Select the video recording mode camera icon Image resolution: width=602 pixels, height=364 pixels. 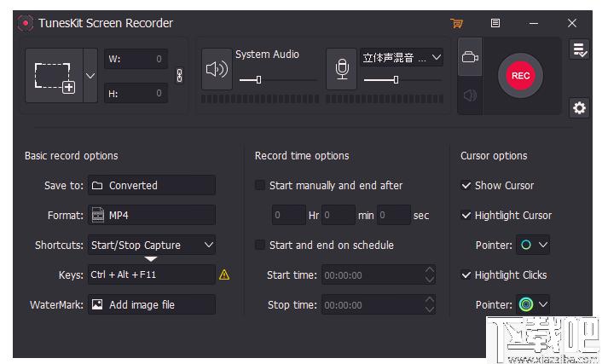coord(470,57)
